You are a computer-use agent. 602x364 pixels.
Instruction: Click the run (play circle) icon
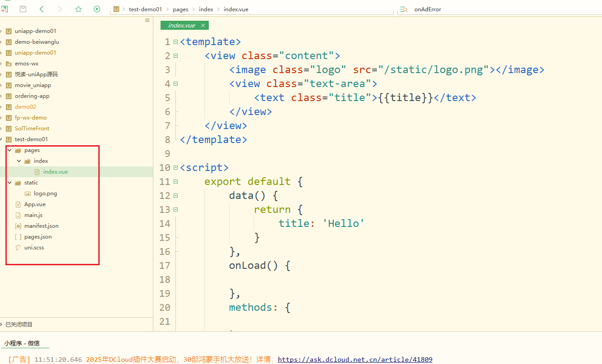point(97,9)
